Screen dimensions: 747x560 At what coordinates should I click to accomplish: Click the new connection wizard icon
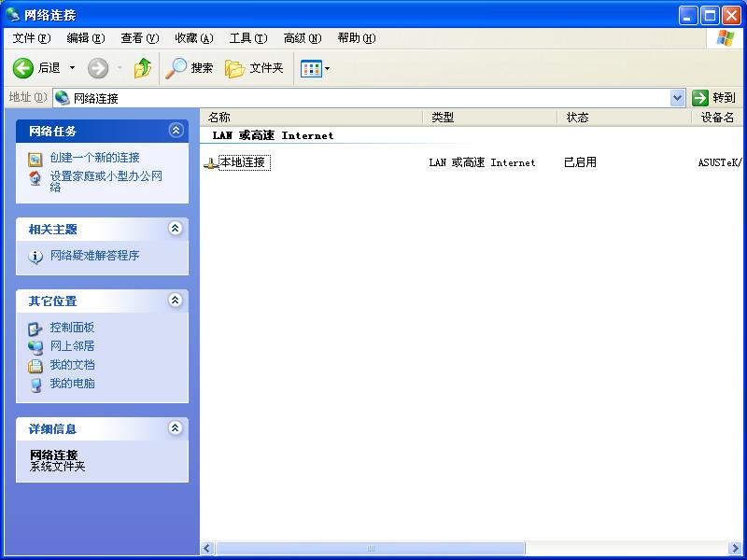pyautogui.click(x=35, y=159)
